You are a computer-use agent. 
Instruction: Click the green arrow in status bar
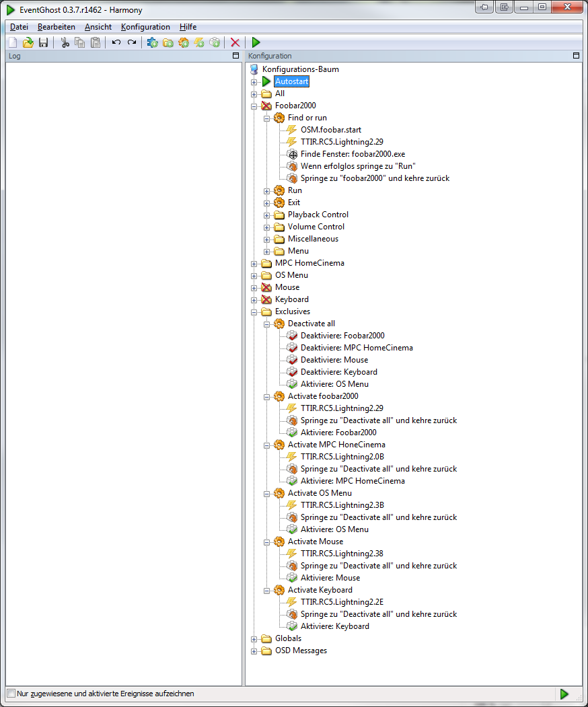coord(564,694)
